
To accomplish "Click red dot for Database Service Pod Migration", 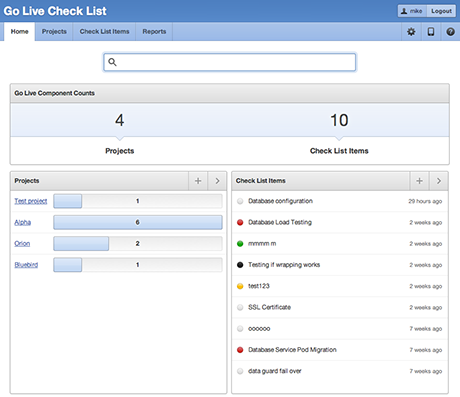I will point(240,350).
